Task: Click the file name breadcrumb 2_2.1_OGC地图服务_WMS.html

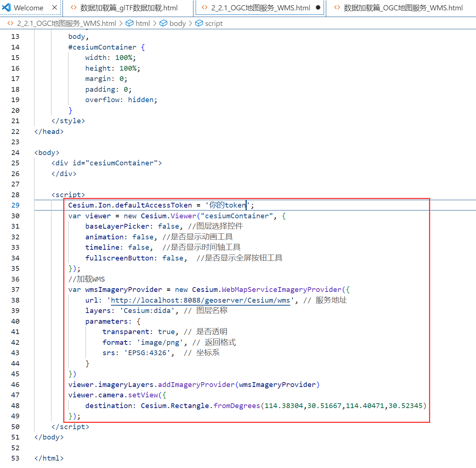Action: pos(67,23)
